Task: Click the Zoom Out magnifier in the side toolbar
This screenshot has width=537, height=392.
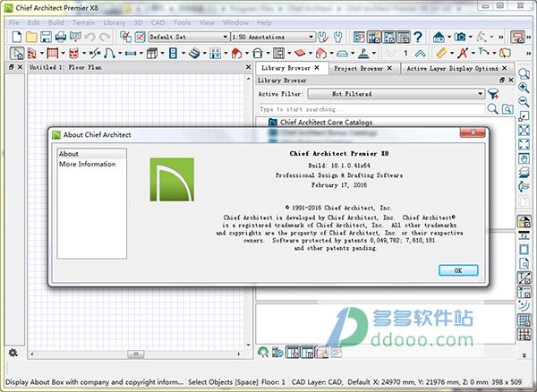Action: click(524, 101)
